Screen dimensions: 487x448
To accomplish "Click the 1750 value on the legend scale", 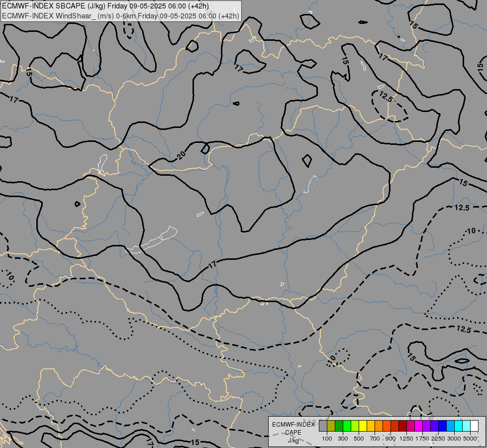I will tap(422, 439).
